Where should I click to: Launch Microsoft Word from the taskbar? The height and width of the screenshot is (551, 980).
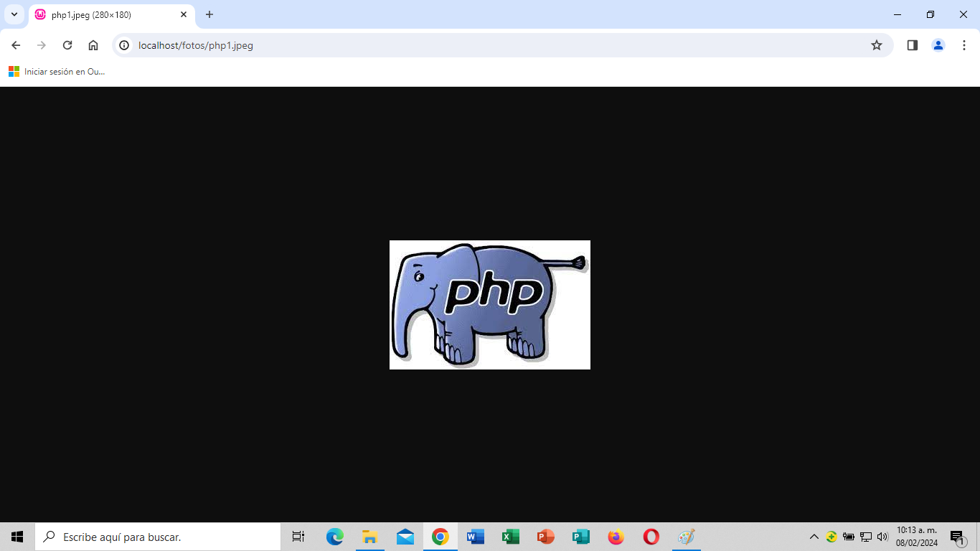point(476,537)
